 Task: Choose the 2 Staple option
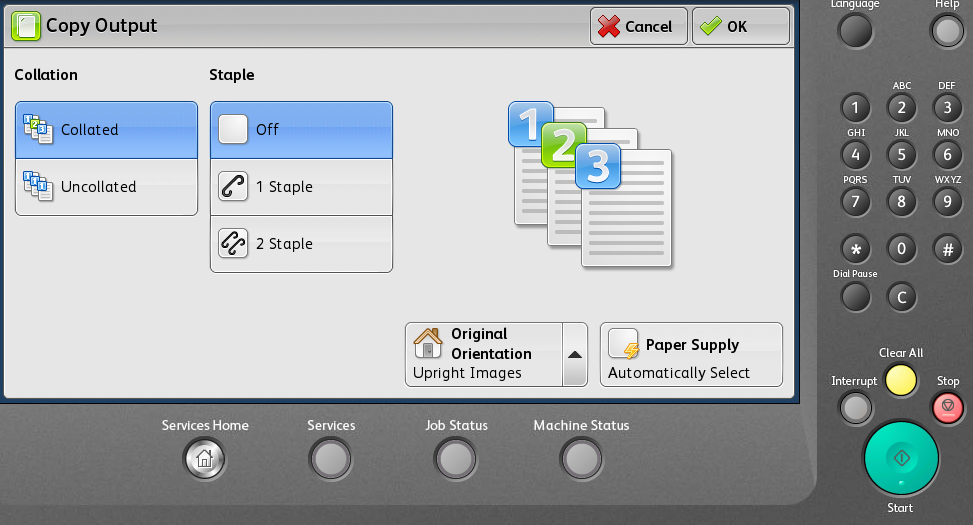tap(302, 244)
